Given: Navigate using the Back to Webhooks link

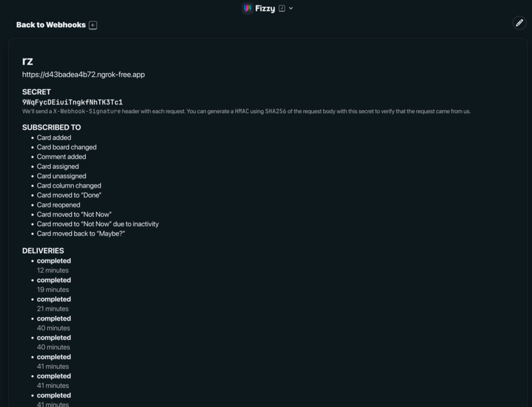Looking at the screenshot, I should [x=52, y=24].
